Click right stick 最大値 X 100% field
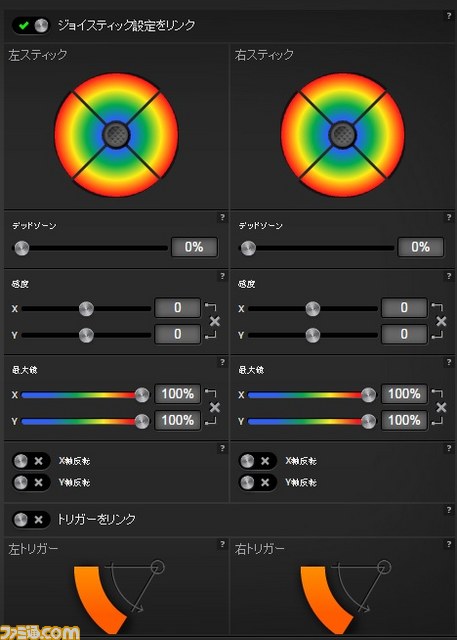This screenshot has height=640, width=457. click(404, 394)
